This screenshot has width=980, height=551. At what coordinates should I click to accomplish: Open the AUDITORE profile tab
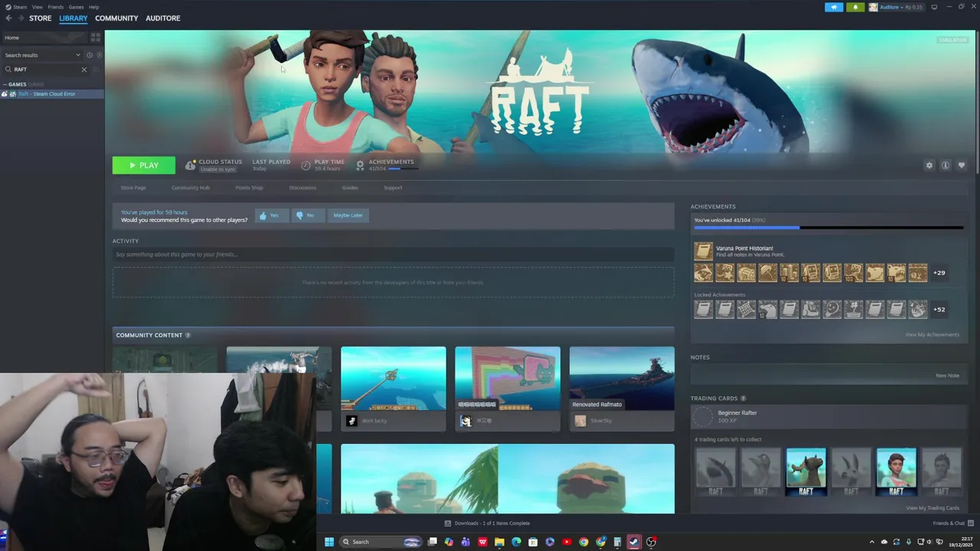click(x=163, y=18)
